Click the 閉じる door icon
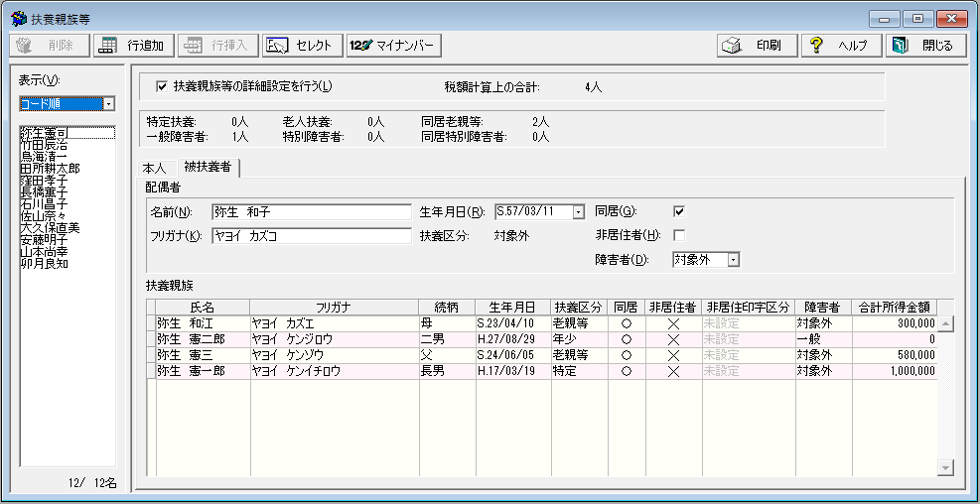Image resolution: width=980 pixels, height=504 pixels. (901, 46)
